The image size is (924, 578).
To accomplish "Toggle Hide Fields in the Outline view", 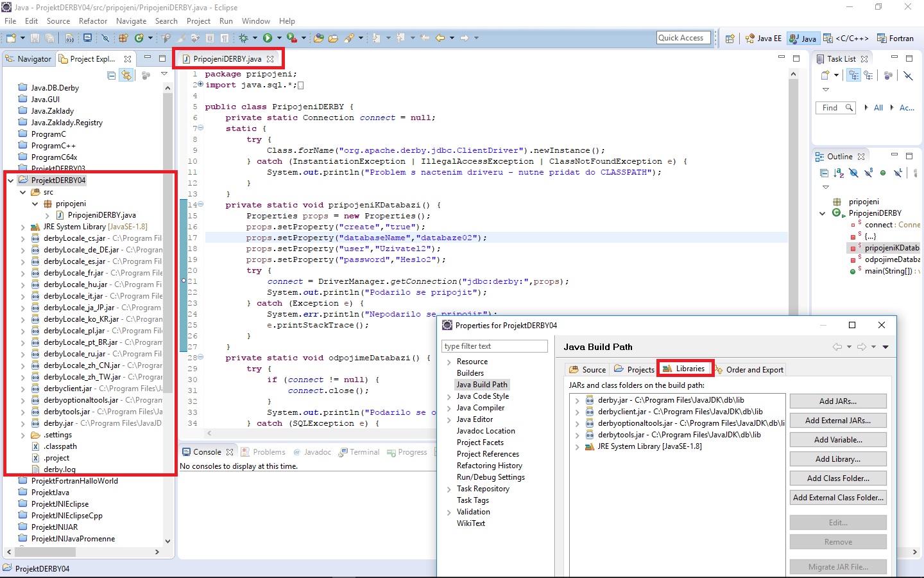I will [x=853, y=173].
